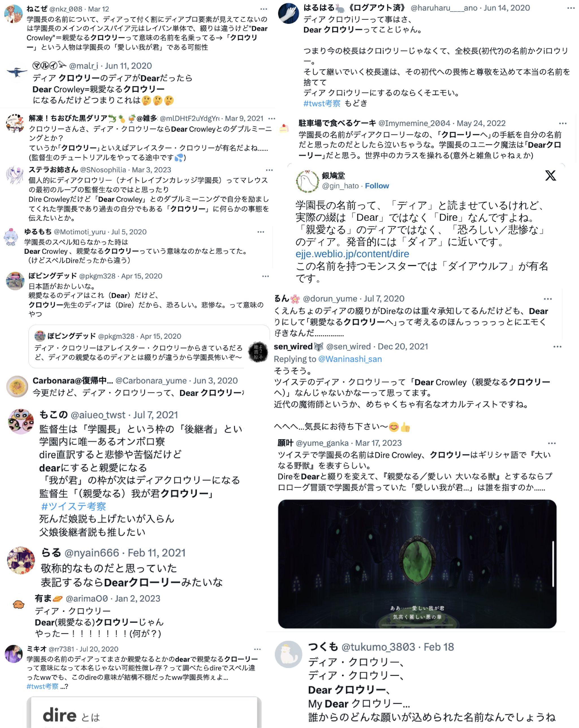Open nyain666 profile avatar

coord(21,560)
